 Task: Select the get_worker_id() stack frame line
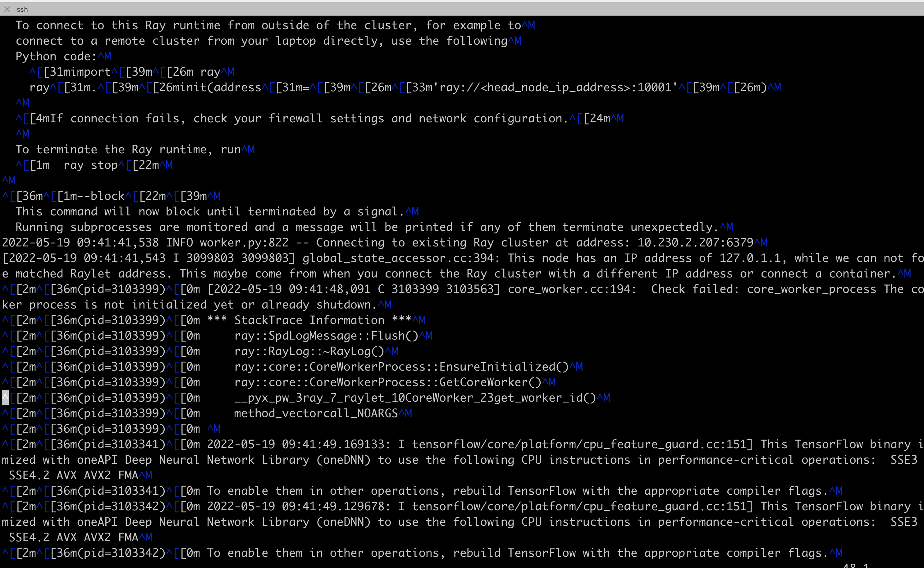[x=414, y=398]
